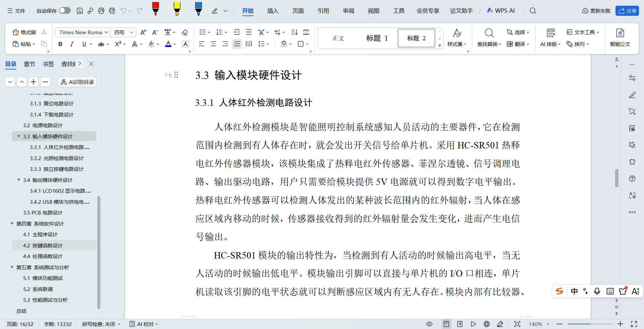Select the red highlighter pen
Screen dimensions: 644x329
pyautogui.click(x=156, y=9)
